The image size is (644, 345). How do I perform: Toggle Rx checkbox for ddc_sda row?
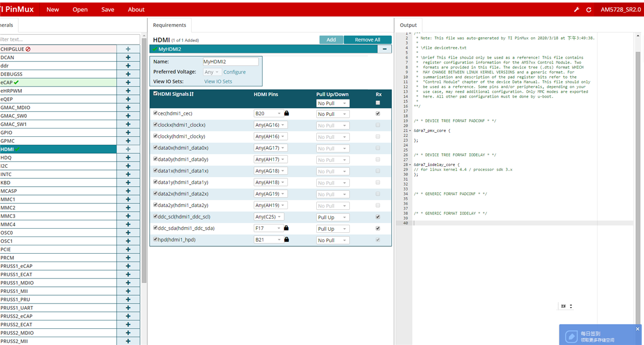pos(378,228)
